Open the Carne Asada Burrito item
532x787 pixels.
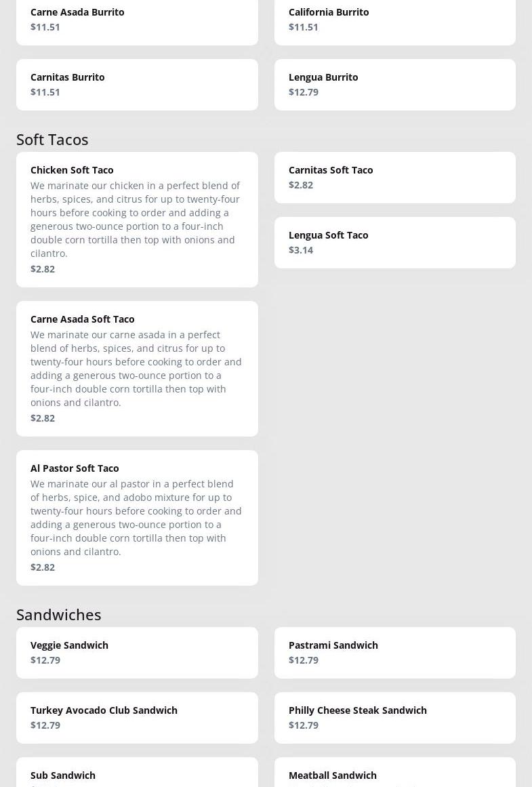[x=137, y=22]
